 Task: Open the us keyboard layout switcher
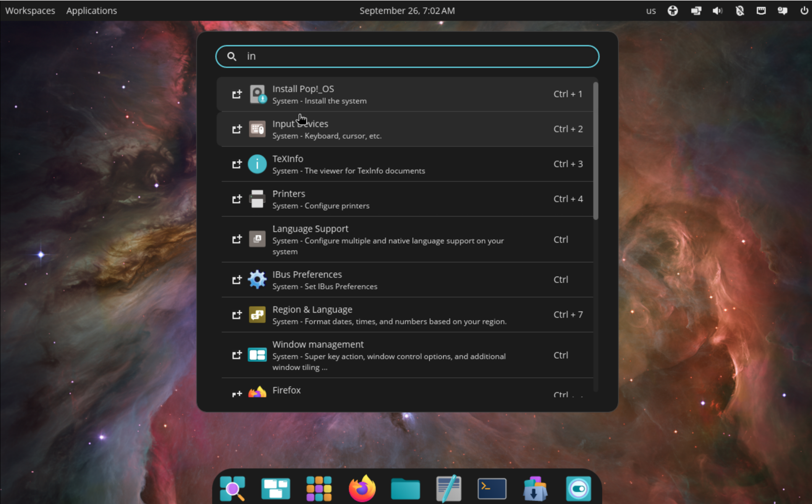click(x=650, y=10)
